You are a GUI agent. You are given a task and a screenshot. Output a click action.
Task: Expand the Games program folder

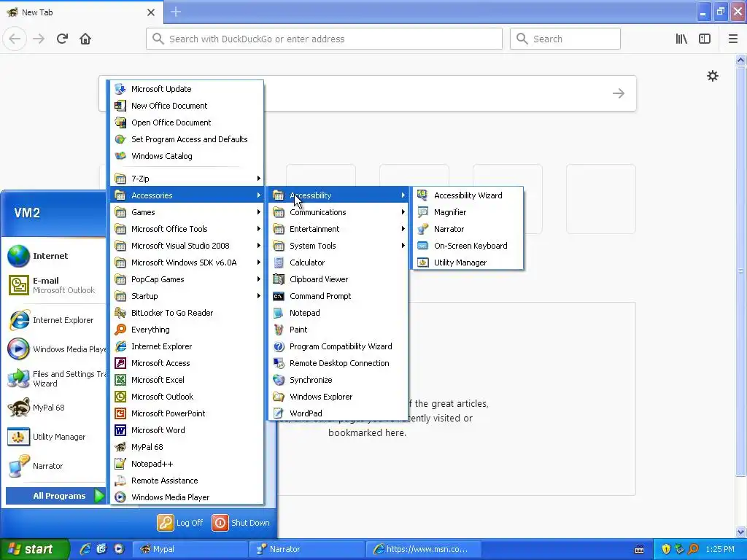(x=187, y=212)
